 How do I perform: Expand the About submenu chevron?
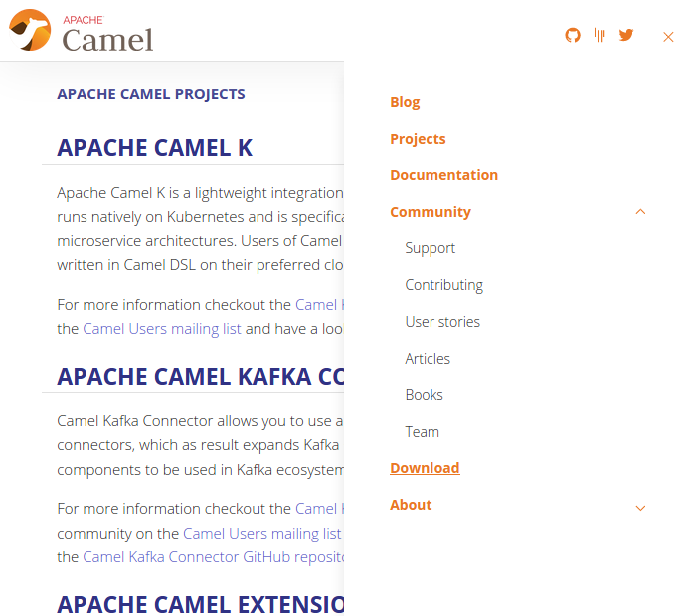click(640, 508)
